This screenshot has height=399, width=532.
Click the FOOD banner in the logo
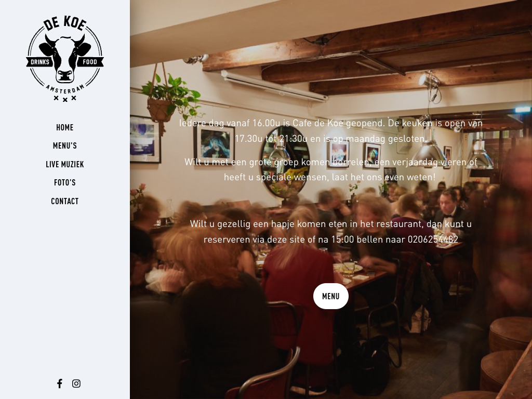coord(90,62)
